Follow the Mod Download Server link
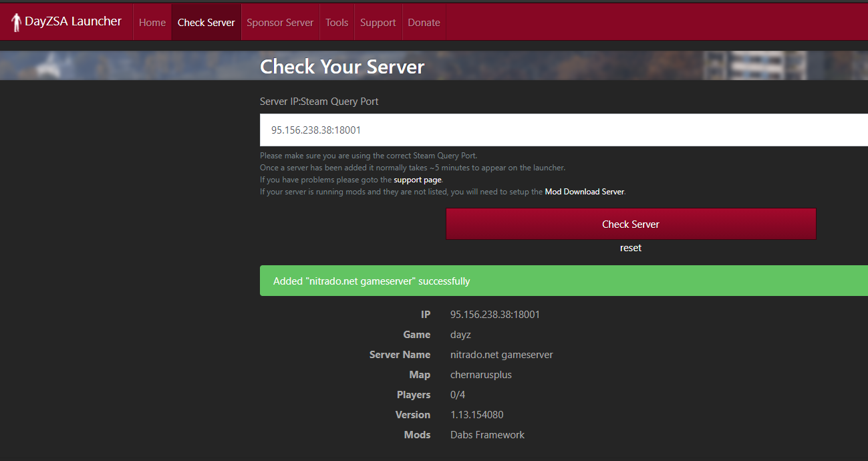868x461 pixels. point(584,191)
